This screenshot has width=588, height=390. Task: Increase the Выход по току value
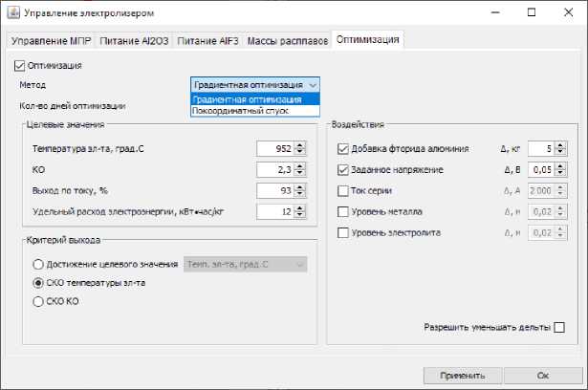tap(299, 187)
